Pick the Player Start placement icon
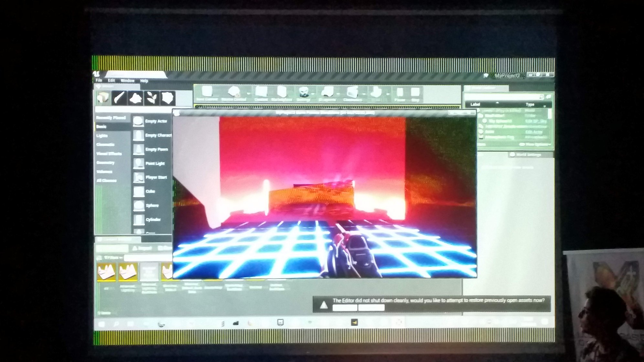This screenshot has height=362, width=644. [x=138, y=177]
